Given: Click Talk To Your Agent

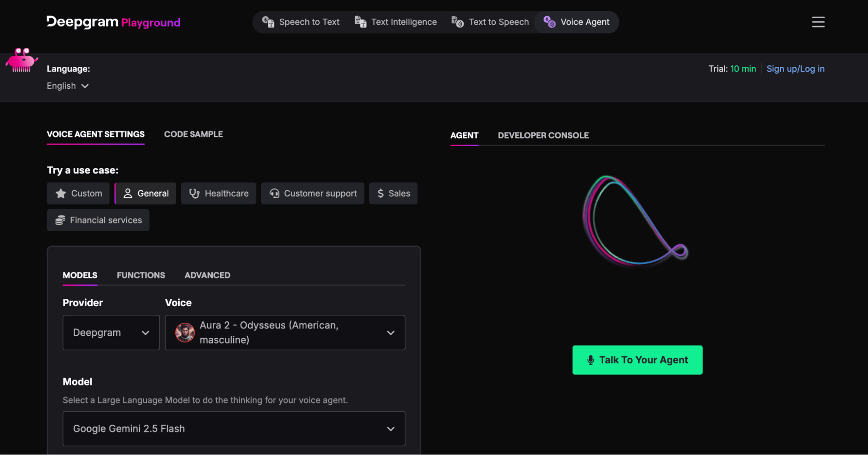Looking at the screenshot, I should point(637,360).
